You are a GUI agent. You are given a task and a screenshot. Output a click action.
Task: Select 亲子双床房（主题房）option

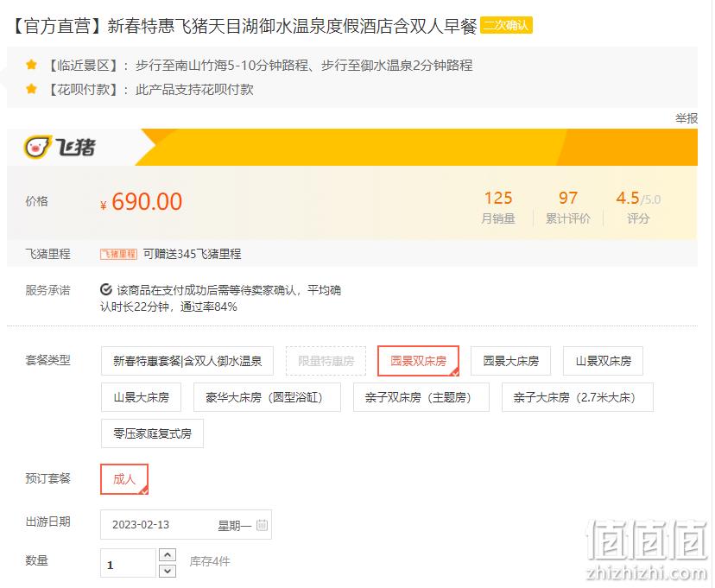(421, 397)
